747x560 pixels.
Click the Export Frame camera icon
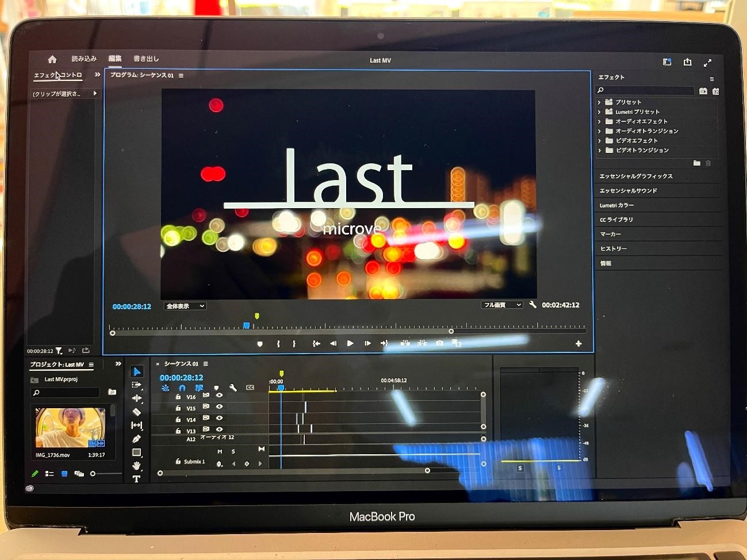pyautogui.click(x=440, y=343)
